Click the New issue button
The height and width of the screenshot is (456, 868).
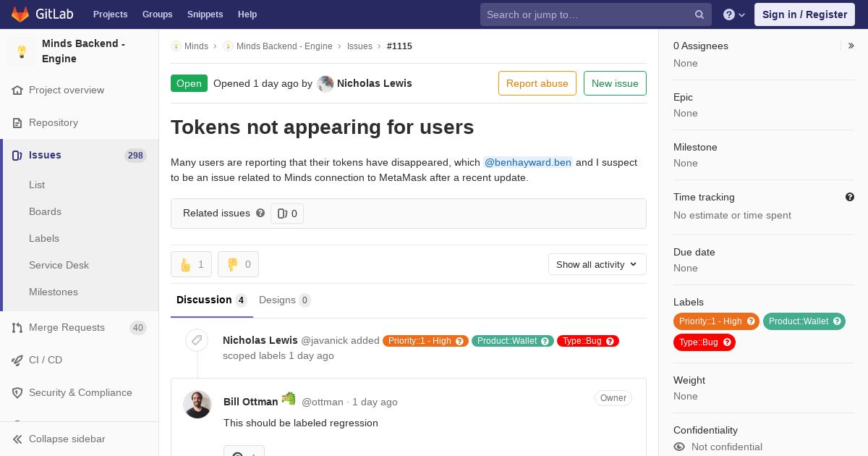615,83
